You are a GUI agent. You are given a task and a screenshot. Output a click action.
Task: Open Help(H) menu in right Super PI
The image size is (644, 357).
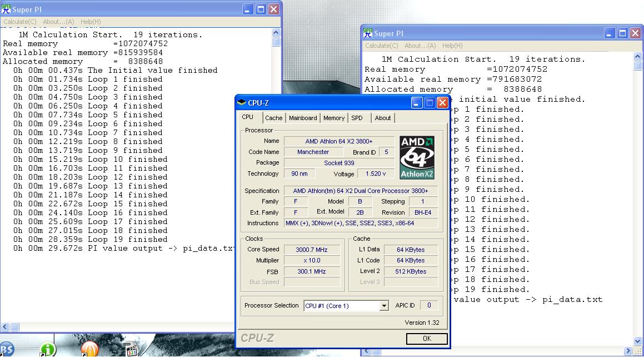[452, 46]
